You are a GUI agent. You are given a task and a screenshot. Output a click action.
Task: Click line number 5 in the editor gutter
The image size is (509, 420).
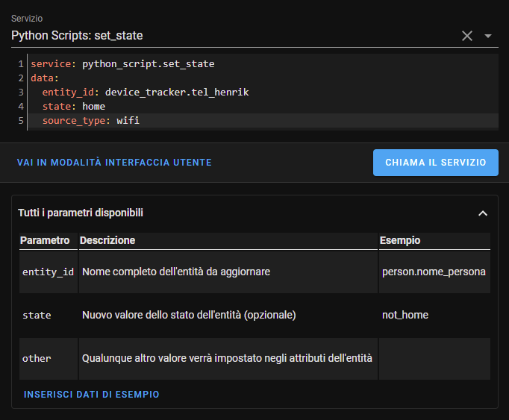[x=21, y=121]
